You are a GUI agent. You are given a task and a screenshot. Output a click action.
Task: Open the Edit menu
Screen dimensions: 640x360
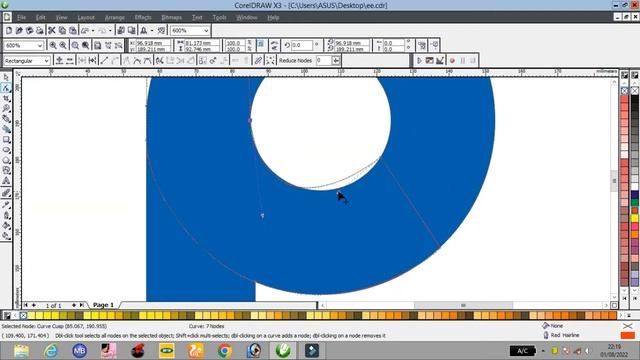coord(40,18)
